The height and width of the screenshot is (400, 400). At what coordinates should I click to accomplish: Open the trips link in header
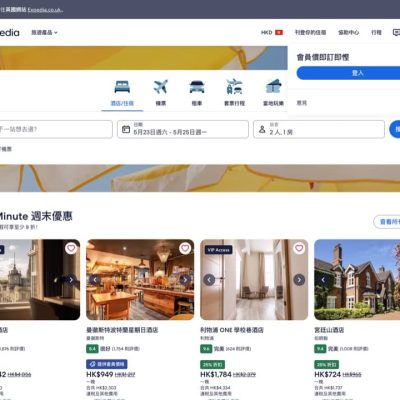[376, 32]
